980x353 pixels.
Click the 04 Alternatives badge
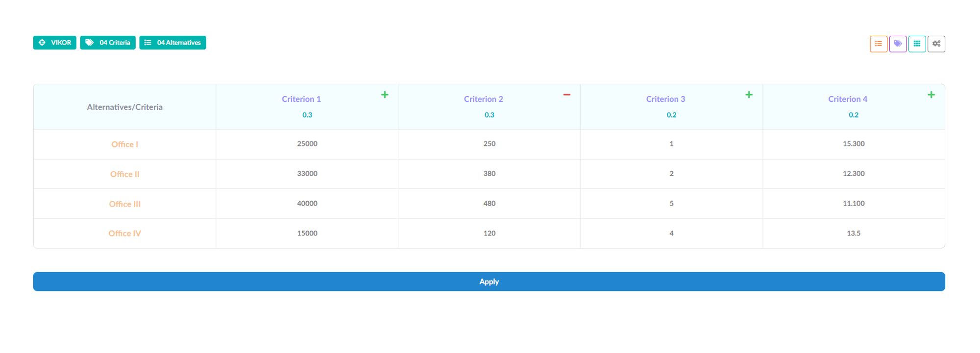coord(172,43)
